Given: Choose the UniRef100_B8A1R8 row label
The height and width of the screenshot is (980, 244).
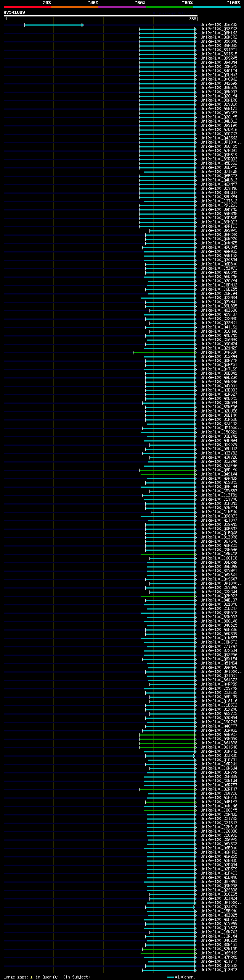Looking at the screenshot, I should pos(219,100).
